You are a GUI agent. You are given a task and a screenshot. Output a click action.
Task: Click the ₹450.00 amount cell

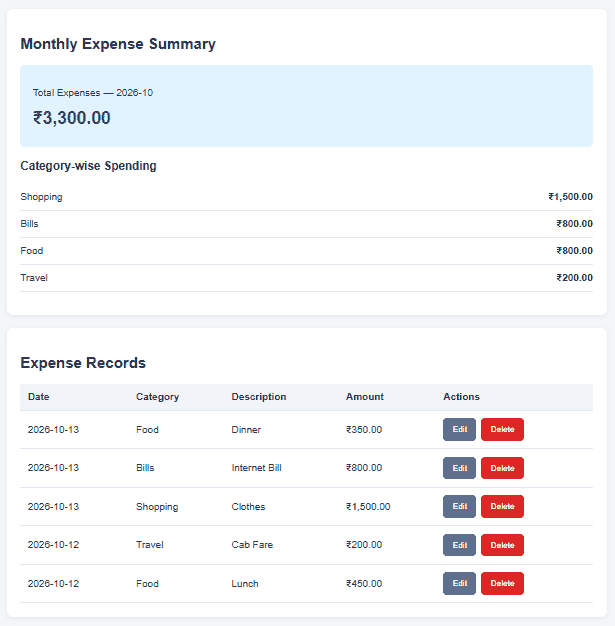pyautogui.click(x=364, y=584)
